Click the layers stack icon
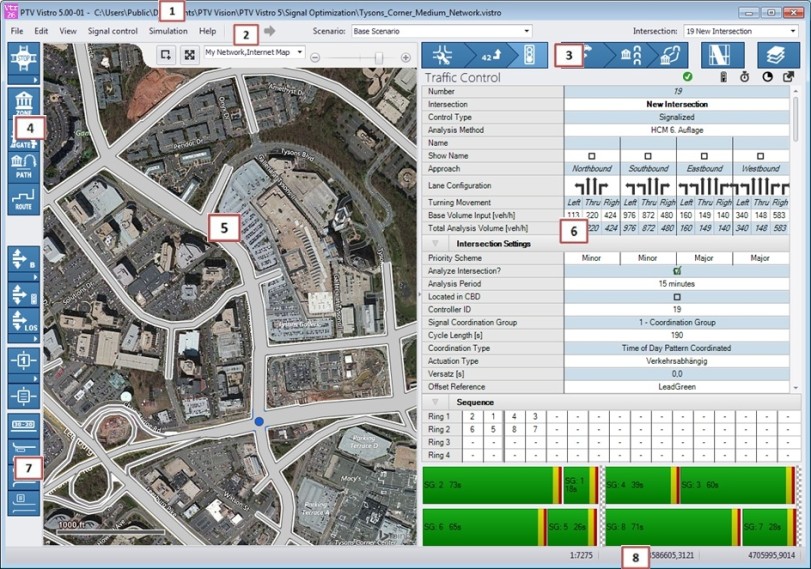 click(x=776, y=56)
